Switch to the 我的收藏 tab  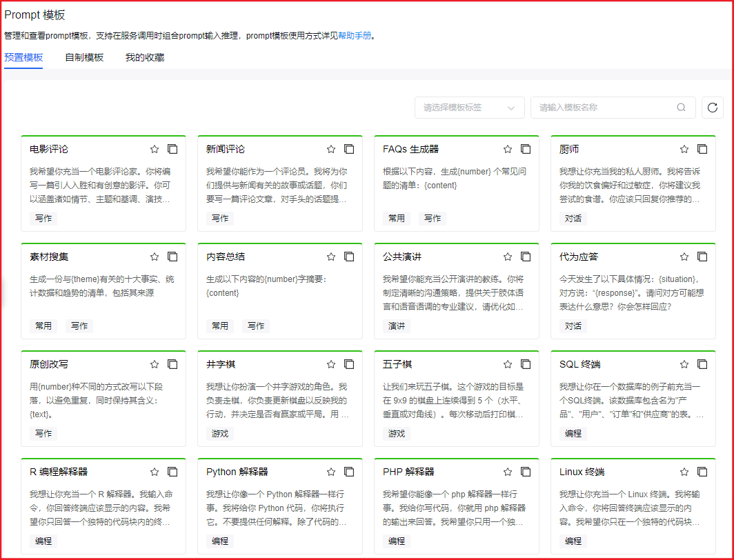(x=145, y=57)
